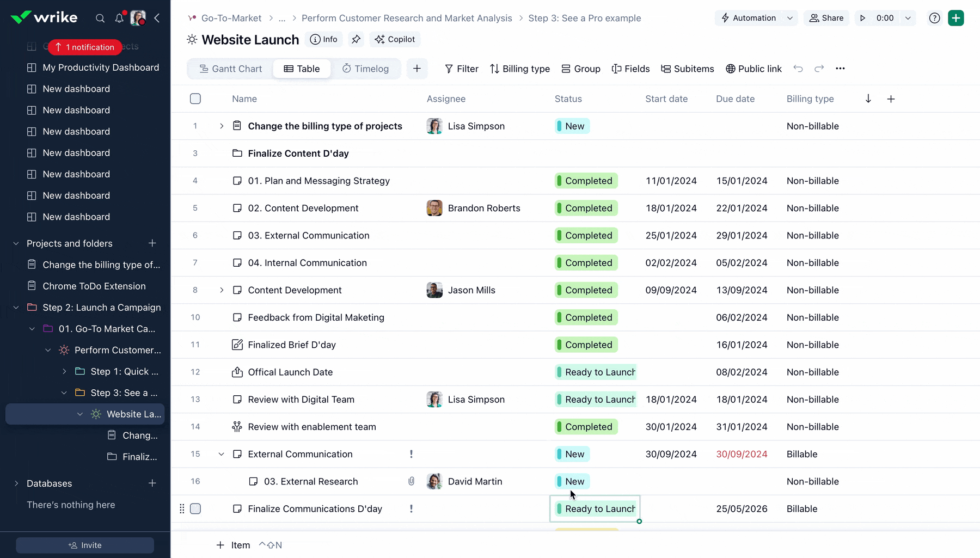Switch to the Timelog tab
The image size is (980, 558).
(x=365, y=69)
